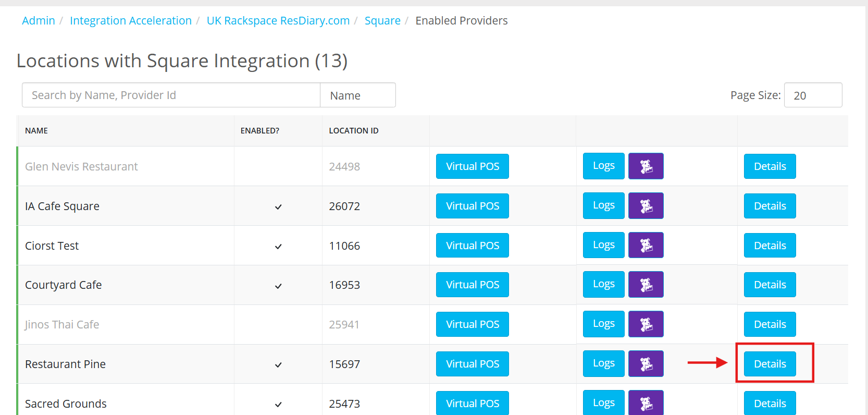868x415 pixels.
Task: View Logs for IA Cafe Square
Action: pos(604,205)
